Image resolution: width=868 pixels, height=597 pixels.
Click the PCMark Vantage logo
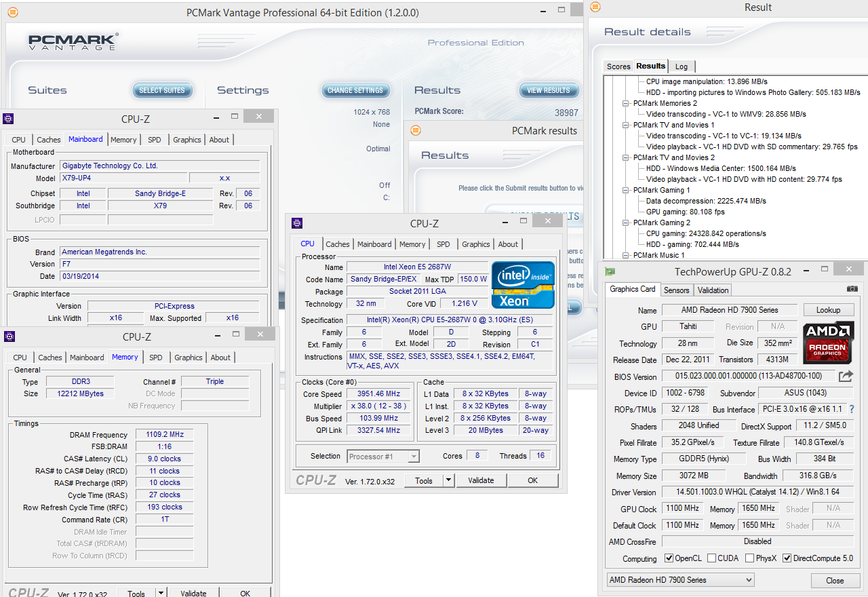pos(73,41)
